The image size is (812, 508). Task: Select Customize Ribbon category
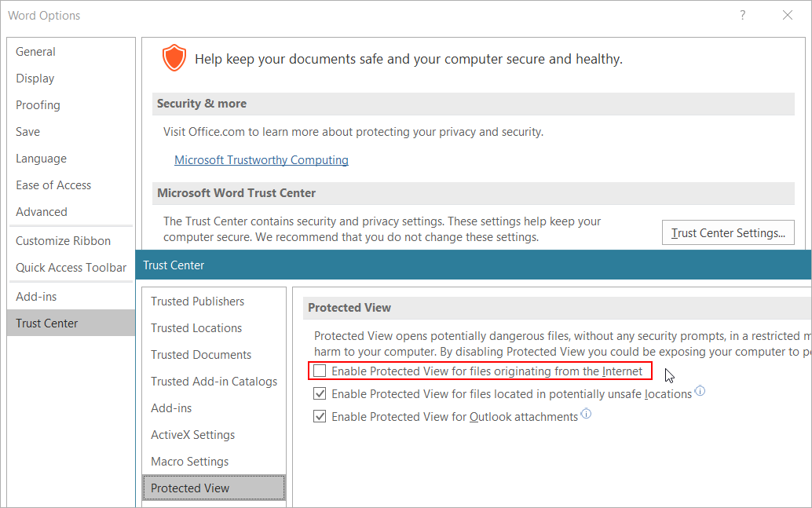pos(63,241)
